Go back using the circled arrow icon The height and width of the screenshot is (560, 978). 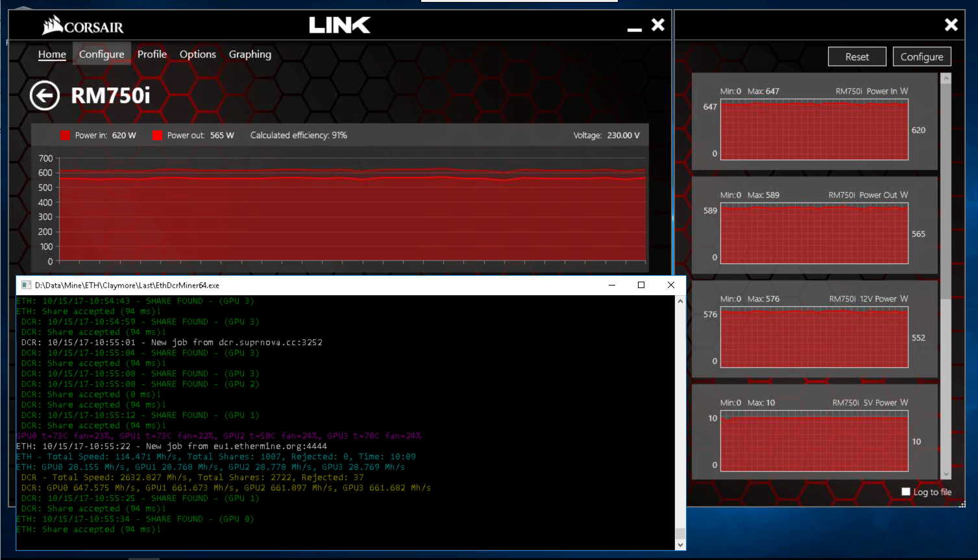click(45, 96)
